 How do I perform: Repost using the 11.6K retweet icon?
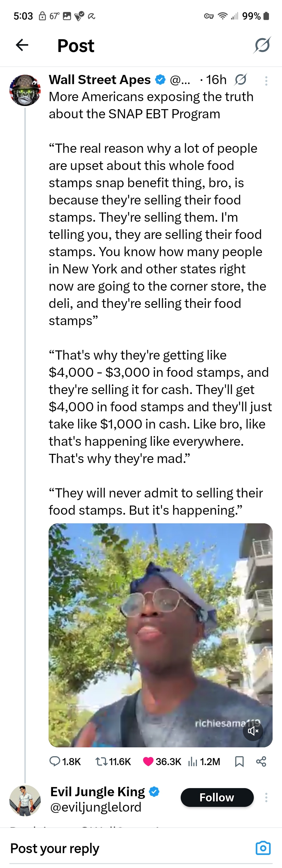click(x=101, y=761)
